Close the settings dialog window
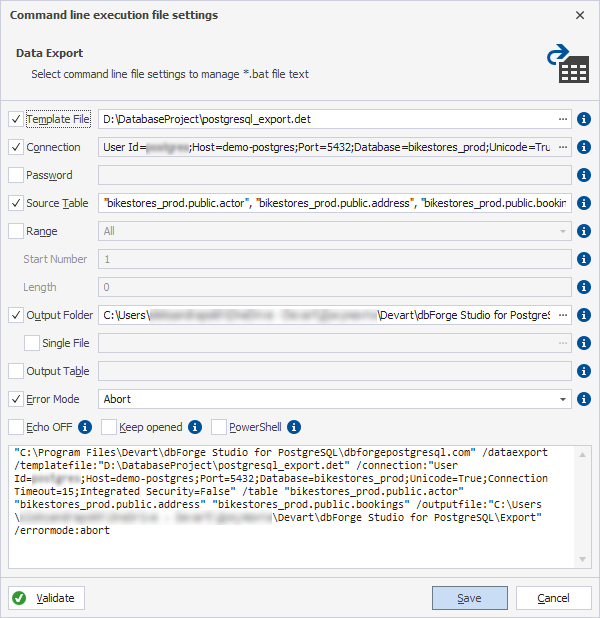 [580, 15]
